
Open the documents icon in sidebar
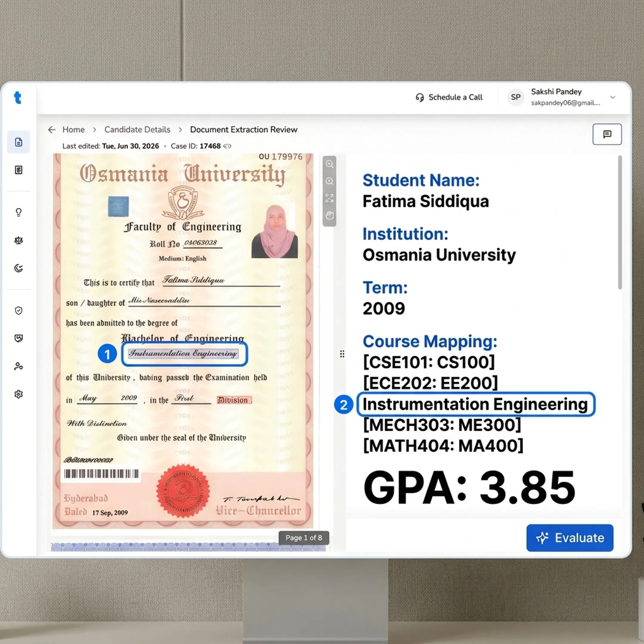19,142
